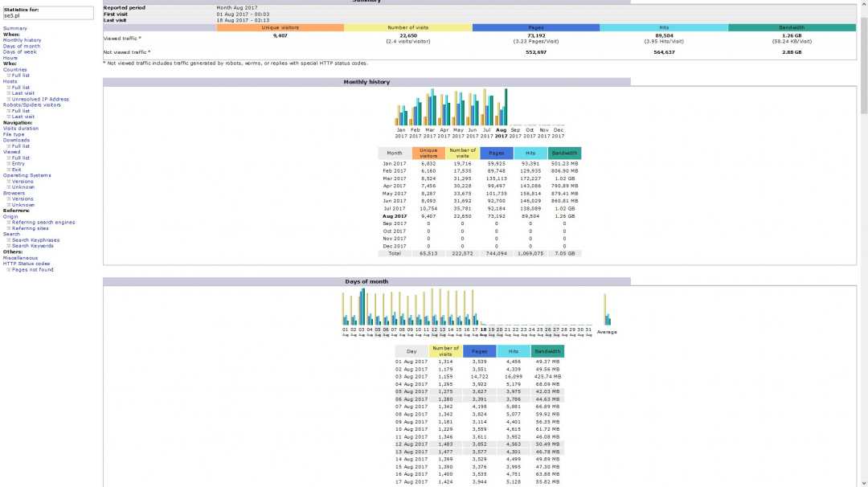Jump to the Summary link in sidebar

tap(14, 28)
